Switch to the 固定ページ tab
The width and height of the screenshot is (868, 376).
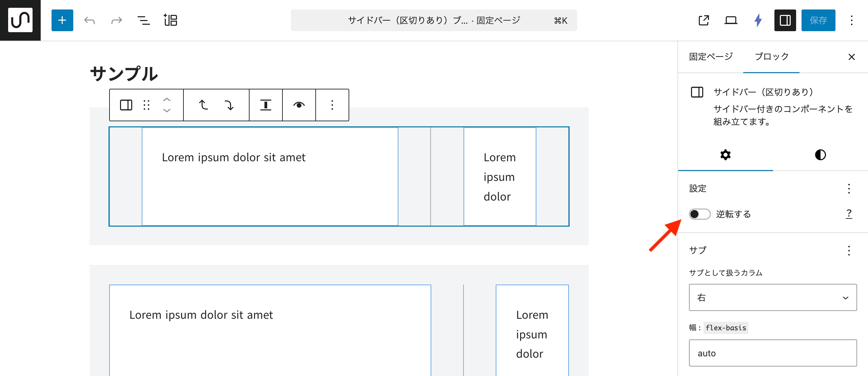point(711,57)
